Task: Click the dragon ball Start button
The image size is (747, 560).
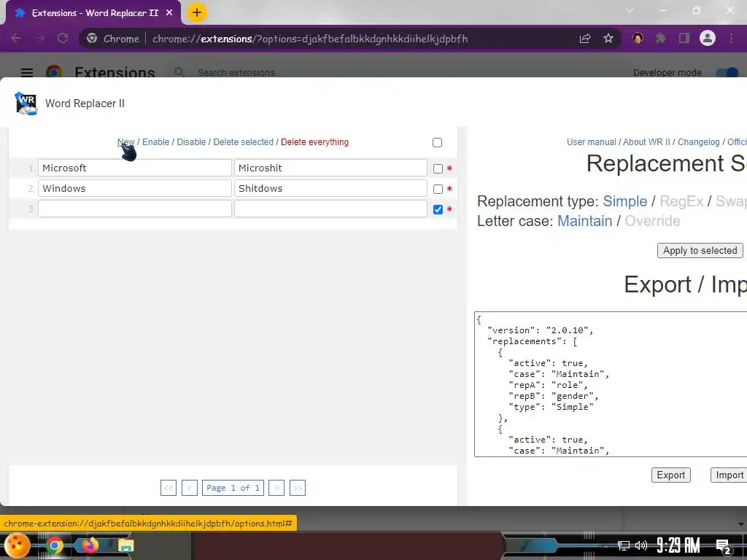Action: pos(18,545)
